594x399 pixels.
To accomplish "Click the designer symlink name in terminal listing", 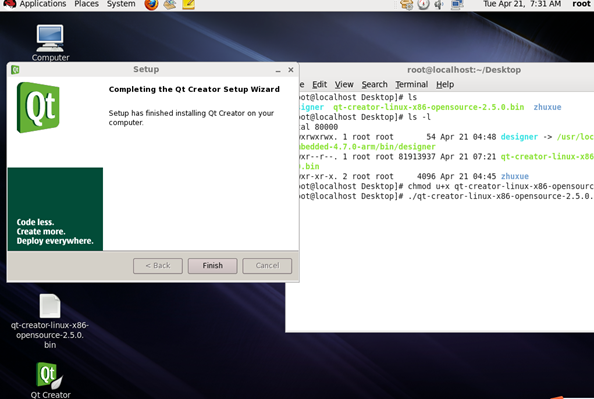I will tap(519, 137).
